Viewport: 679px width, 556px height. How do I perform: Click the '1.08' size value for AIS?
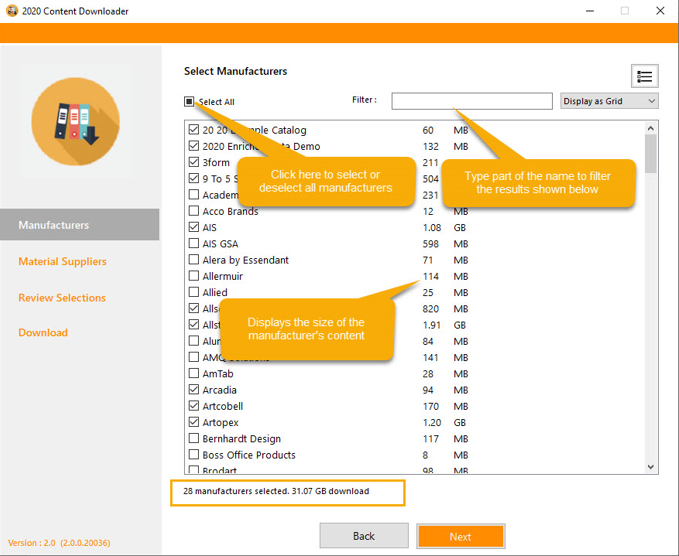(x=432, y=227)
